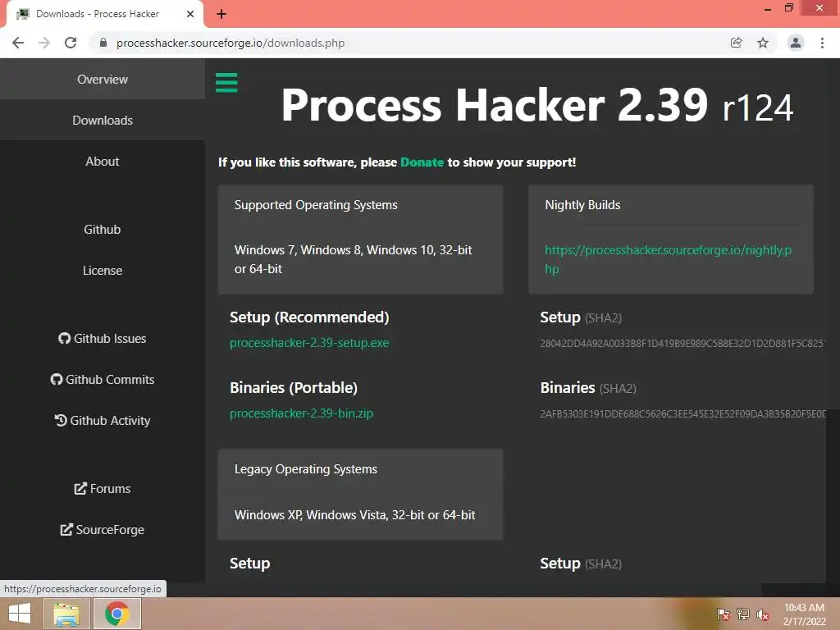Open Github Commits link
The width and height of the screenshot is (840, 630).
tap(103, 379)
